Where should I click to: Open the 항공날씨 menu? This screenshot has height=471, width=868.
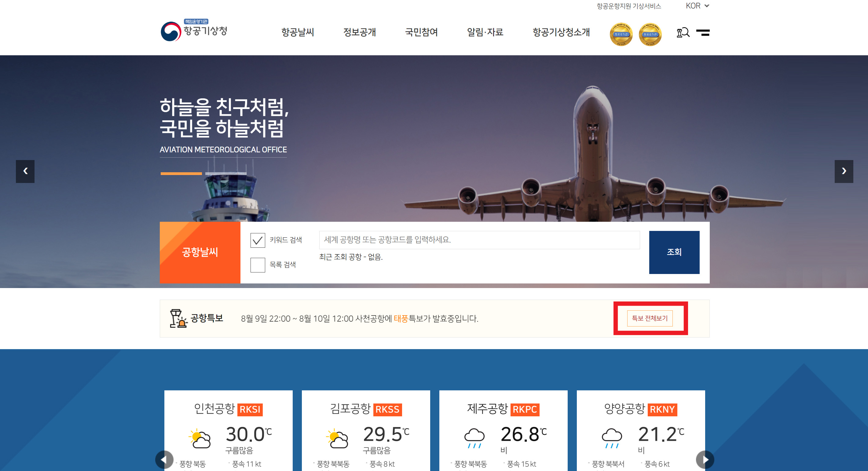[298, 33]
